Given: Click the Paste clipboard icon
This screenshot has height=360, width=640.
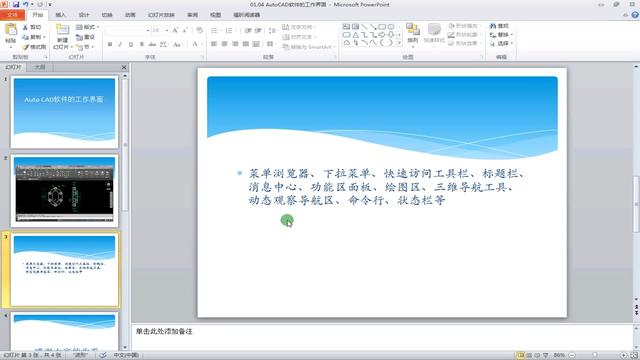Looking at the screenshot, I should click(x=11, y=30).
